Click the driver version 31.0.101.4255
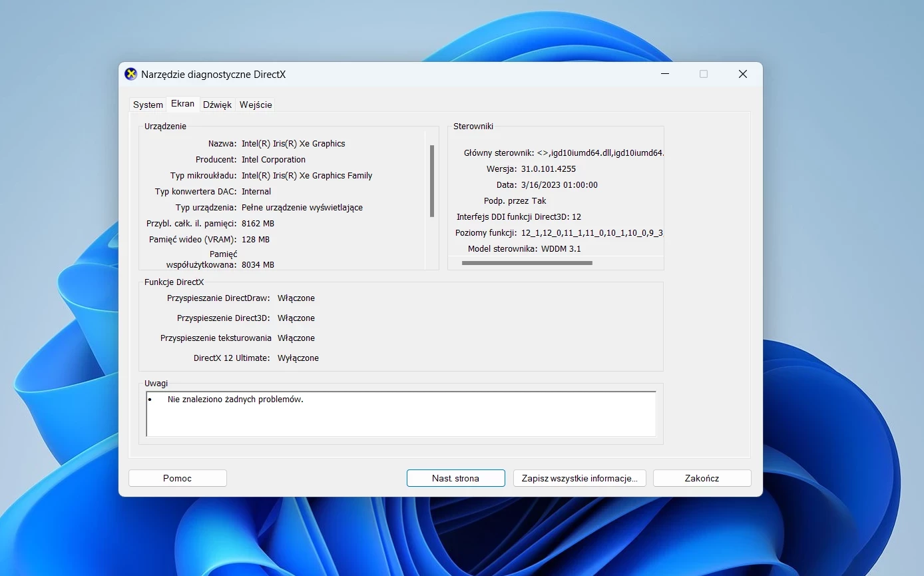The image size is (924, 576). point(549,168)
